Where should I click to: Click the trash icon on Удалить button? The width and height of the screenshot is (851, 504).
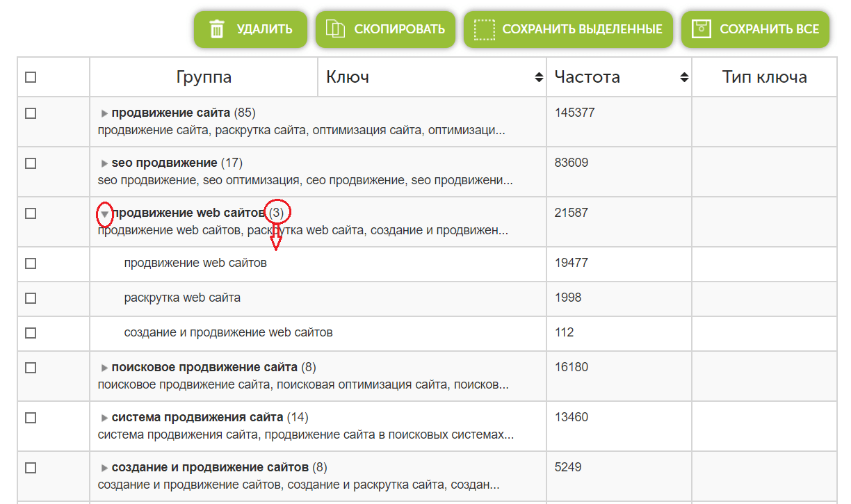[217, 29]
